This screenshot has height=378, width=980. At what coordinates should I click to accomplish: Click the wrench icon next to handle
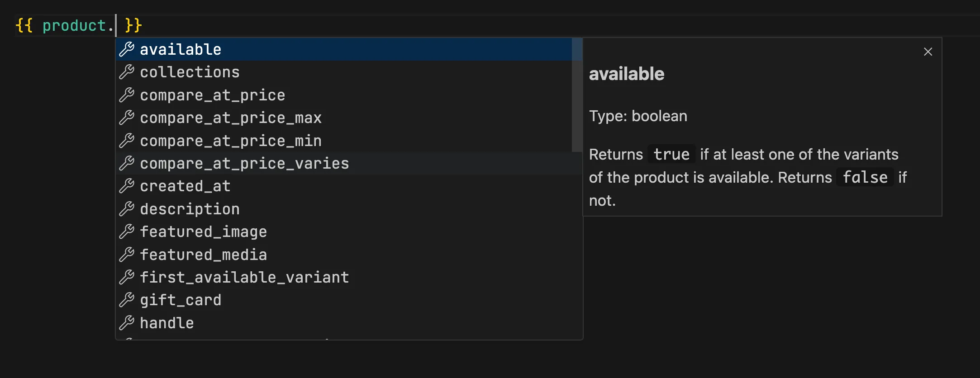(x=127, y=323)
